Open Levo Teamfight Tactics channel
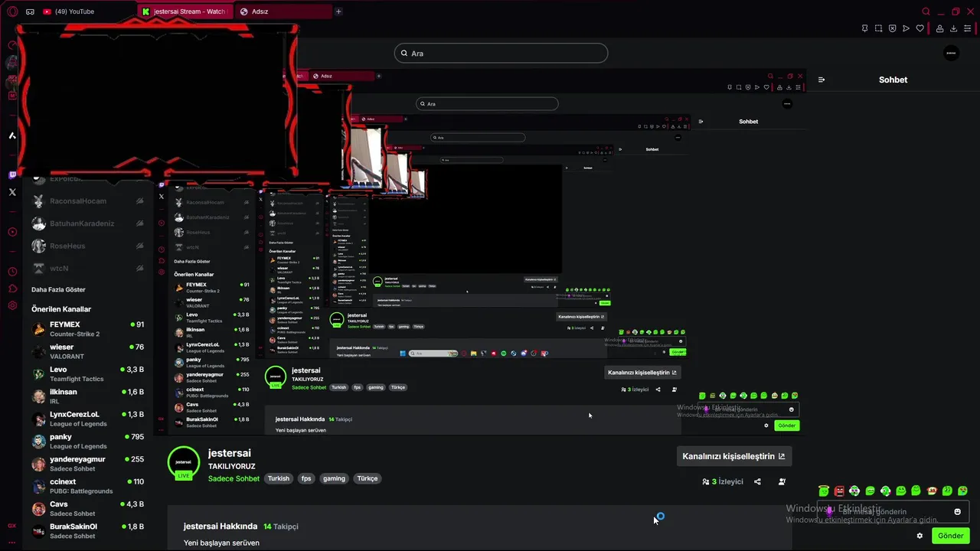The width and height of the screenshot is (980, 551). pos(87,373)
